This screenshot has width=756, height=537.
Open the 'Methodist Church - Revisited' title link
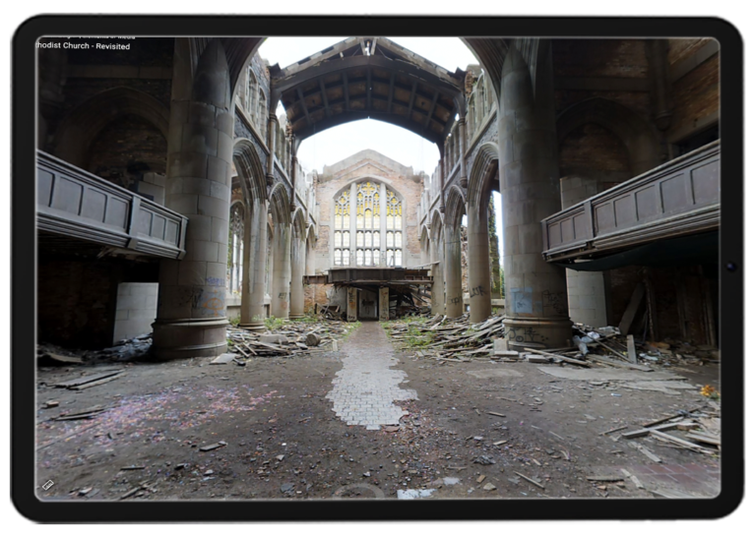[85, 46]
